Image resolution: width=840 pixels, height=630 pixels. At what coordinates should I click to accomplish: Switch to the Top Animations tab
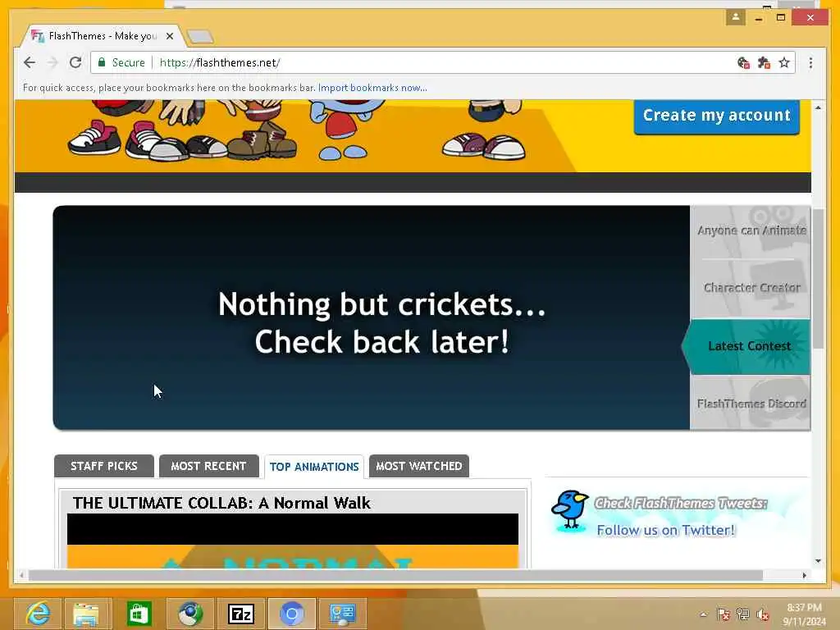[314, 467]
